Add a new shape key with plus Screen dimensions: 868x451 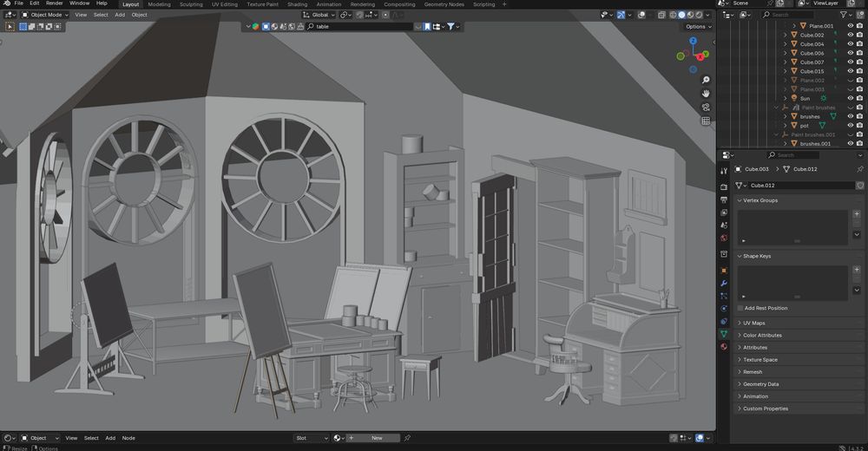(857, 270)
